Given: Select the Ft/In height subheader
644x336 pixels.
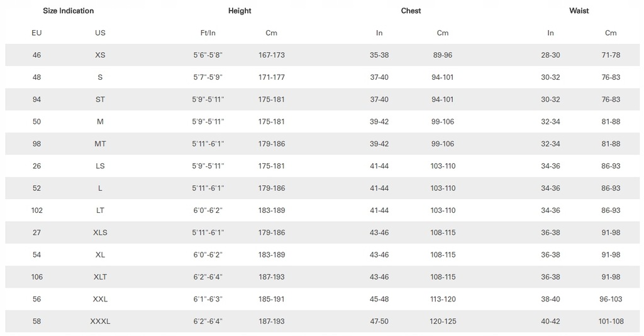Looking at the screenshot, I should tap(208, 33).
